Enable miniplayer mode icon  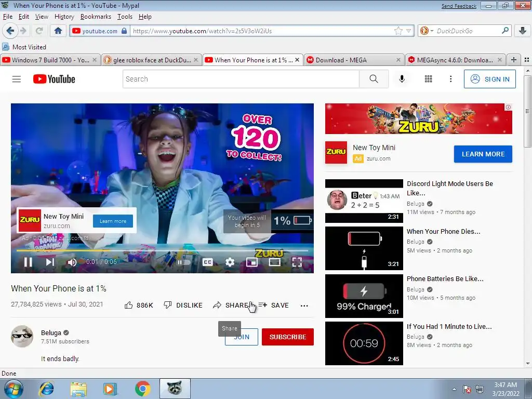coord(252,262)
